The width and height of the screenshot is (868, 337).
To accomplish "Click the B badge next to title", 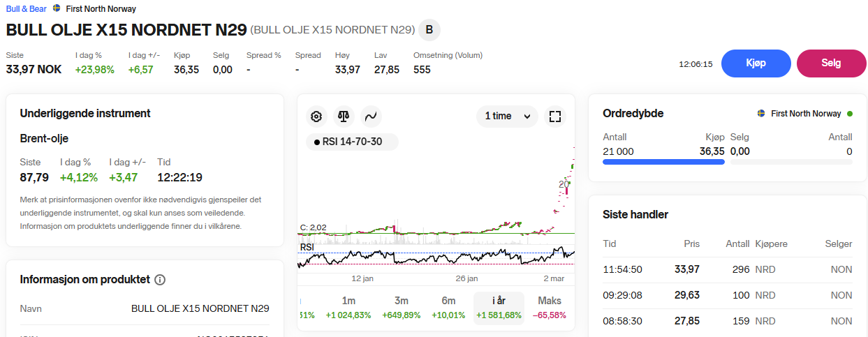I will click(x=429, y=29).
